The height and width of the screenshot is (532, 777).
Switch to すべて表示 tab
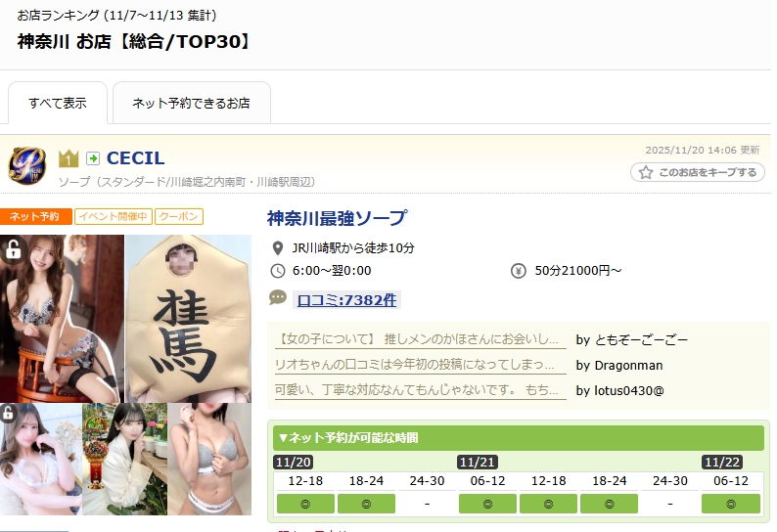[x=58, y=103]
